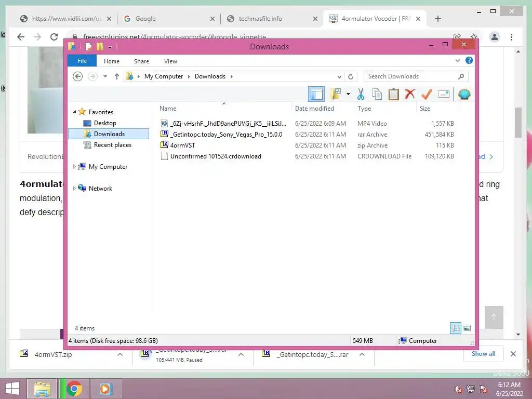Switch to Details view button
Image resolution: width=532 pixels, height=399 pixels.
(455, 328)
